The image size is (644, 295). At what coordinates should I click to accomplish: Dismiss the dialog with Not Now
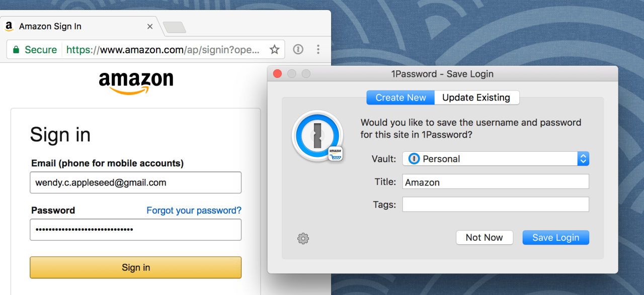pyautogui.click(x=485, y=237)
